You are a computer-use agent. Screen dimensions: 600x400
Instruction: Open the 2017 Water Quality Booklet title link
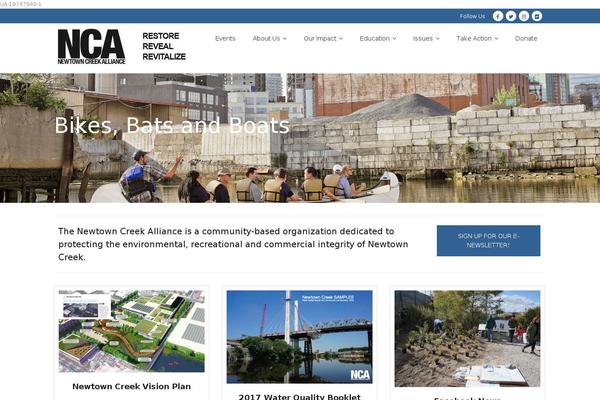pyautogui.click(x=300, y=397)
